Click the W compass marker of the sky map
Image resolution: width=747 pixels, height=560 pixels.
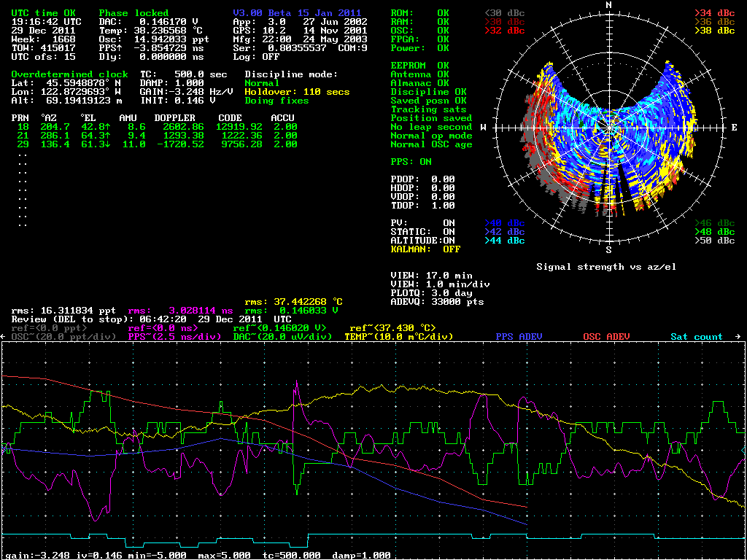tap(484, 127)
